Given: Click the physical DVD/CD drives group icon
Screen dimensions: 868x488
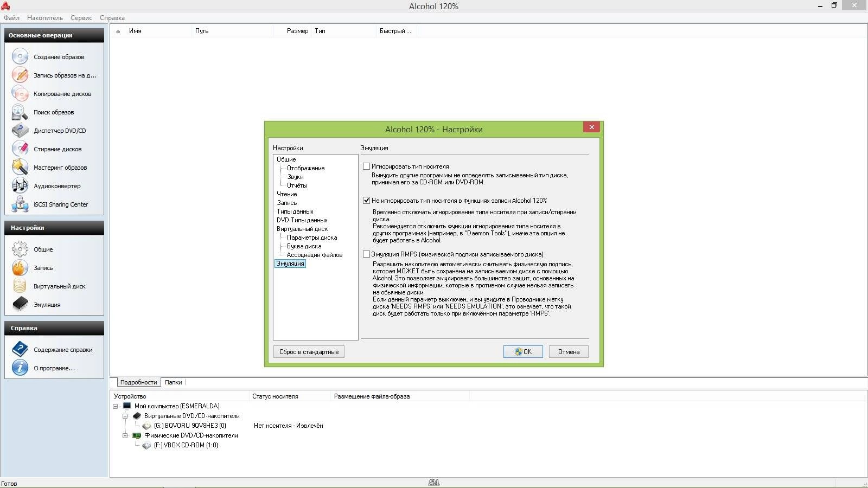Looking at the screenshot, I should pos(137,435).
